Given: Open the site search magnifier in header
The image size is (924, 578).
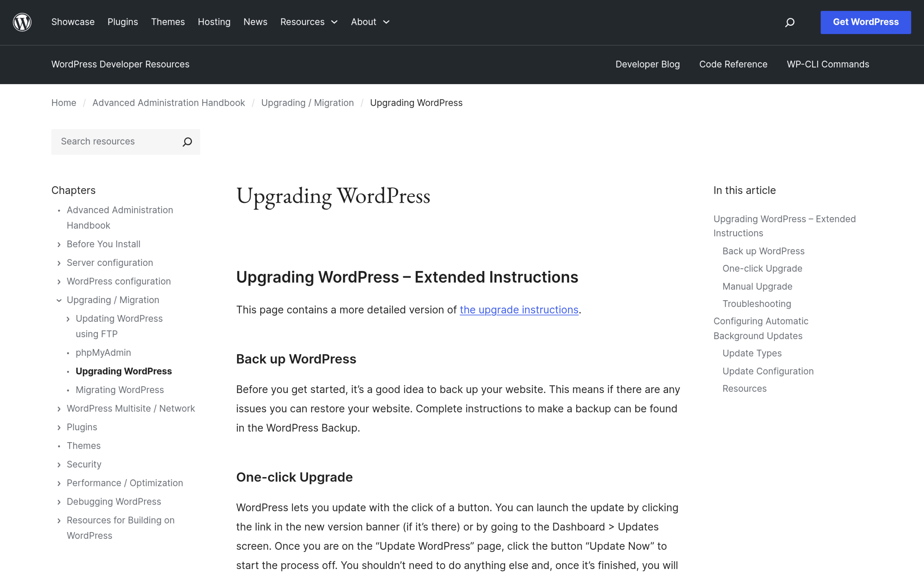Looking at the screenshot, I should point(790,22).
